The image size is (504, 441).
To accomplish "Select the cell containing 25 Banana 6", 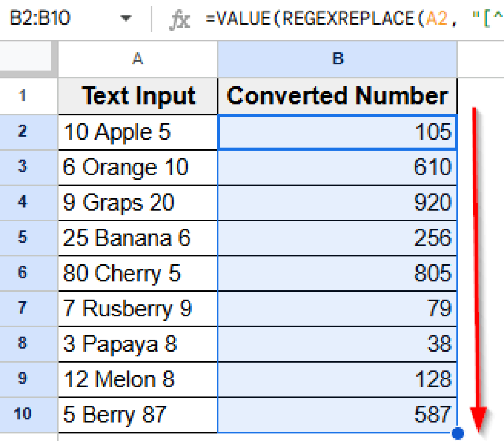I will click(137, 238).
